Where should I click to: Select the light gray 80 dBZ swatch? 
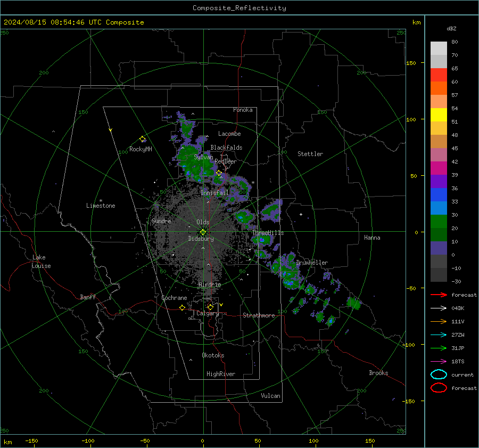(439, 48)
